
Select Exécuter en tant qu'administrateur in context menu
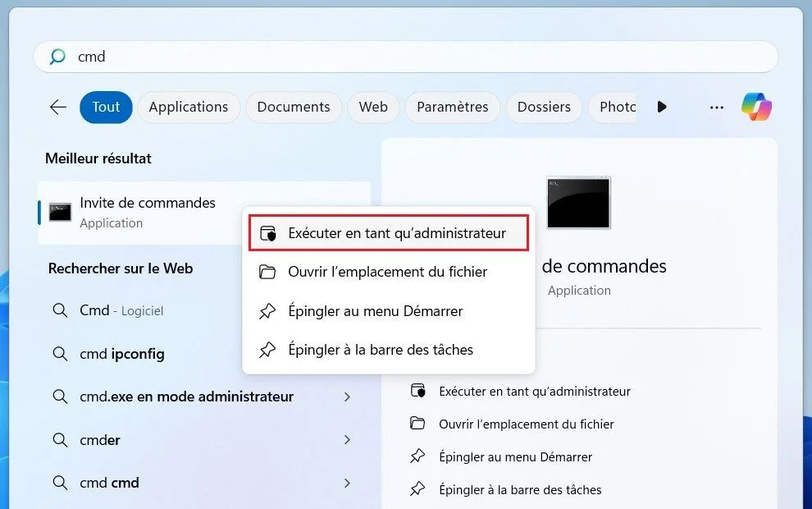[396, 233]
